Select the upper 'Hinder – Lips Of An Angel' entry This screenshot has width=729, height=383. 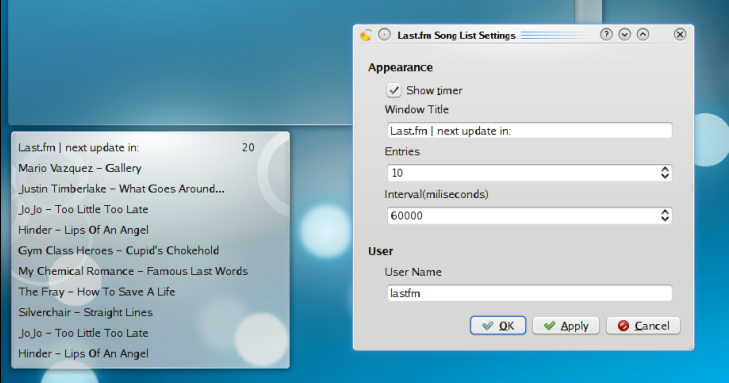pyautogui.click(x=84, y=230)
